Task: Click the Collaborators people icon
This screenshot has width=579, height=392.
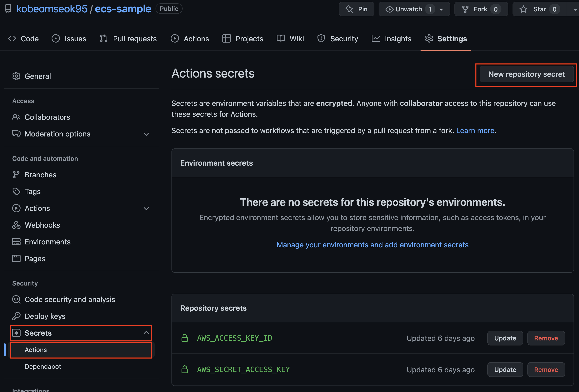Action: (16, 117)
